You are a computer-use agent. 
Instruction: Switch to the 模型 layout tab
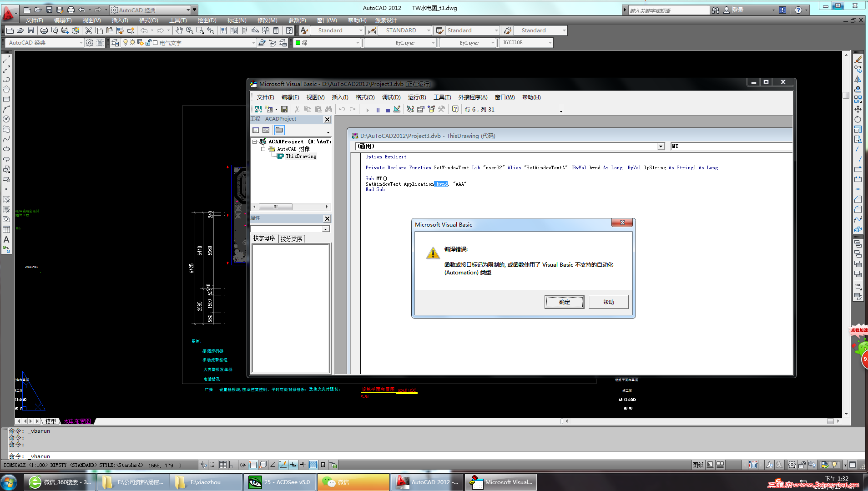point(51,421)
